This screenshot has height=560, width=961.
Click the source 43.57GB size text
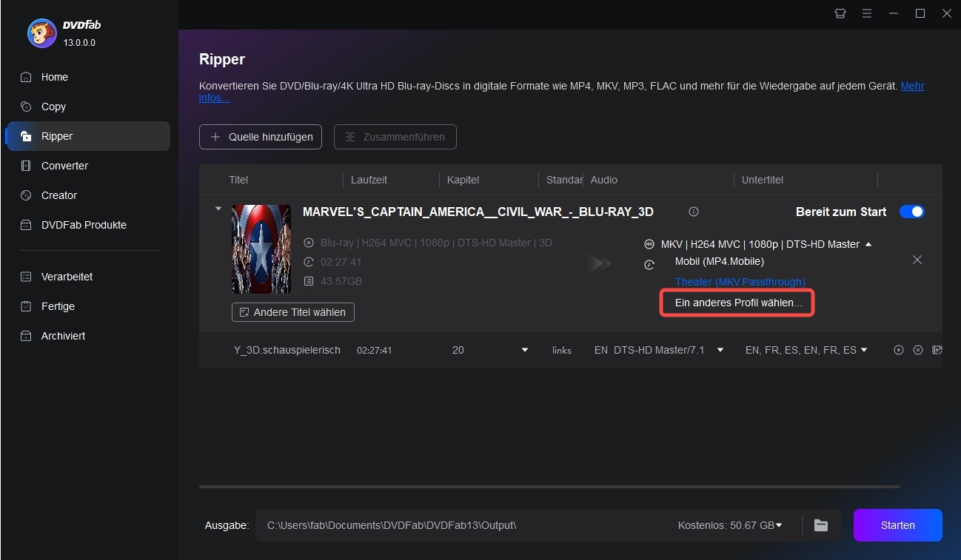(x=341, y=281)
